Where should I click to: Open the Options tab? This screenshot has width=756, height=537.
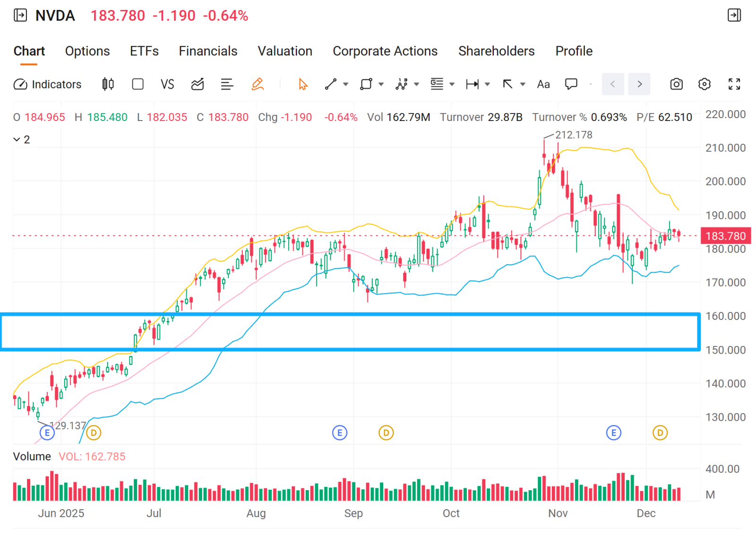87,51
